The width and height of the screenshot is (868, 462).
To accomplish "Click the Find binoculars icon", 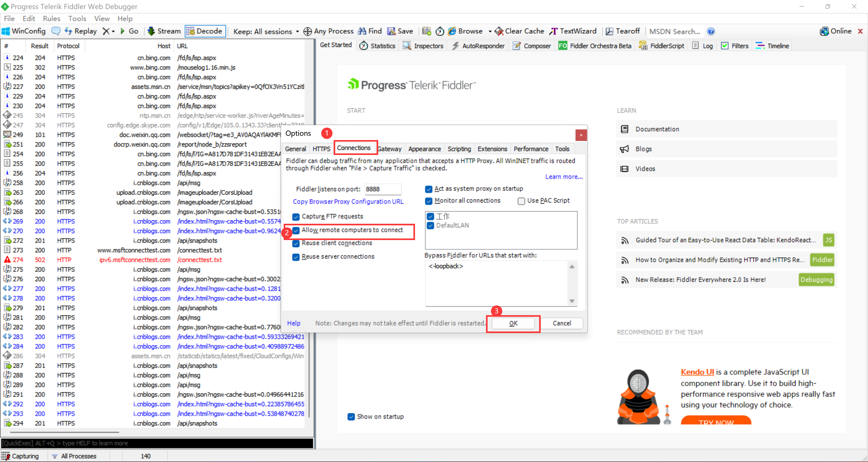I will click(x=362, y=31).
